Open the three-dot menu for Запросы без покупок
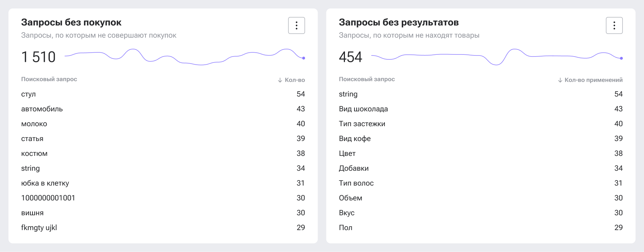The image size is (644, 252). click(x=296, y=25)
